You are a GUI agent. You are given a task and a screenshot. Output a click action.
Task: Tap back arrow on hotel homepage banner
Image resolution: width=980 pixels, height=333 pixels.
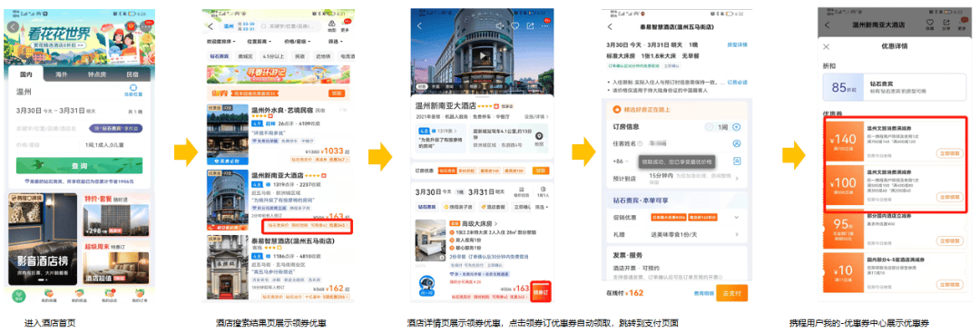click(13, 26)
